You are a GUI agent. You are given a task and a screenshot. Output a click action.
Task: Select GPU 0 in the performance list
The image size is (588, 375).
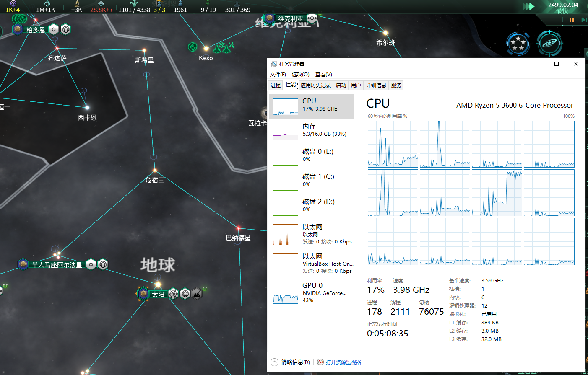tap(312, 292)
